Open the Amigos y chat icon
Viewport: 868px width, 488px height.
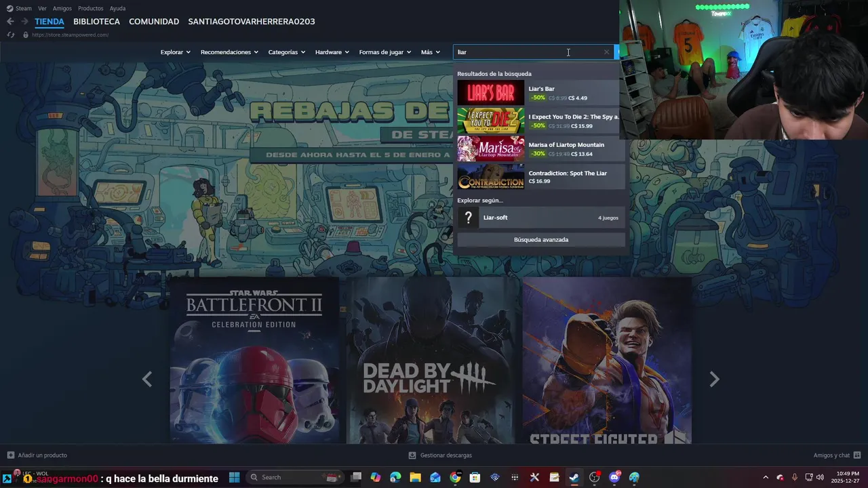(x=857, y=455)
